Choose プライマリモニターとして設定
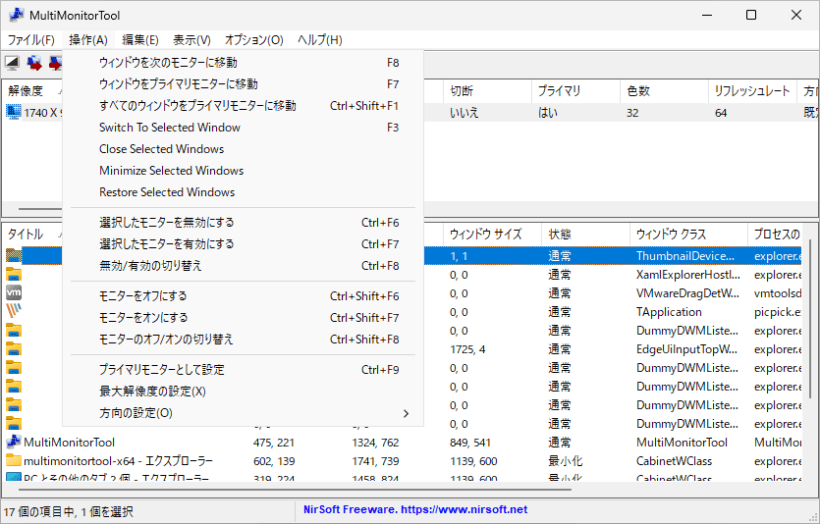The width and height of the screenshot is (820, 524). [x=243, y=370]
